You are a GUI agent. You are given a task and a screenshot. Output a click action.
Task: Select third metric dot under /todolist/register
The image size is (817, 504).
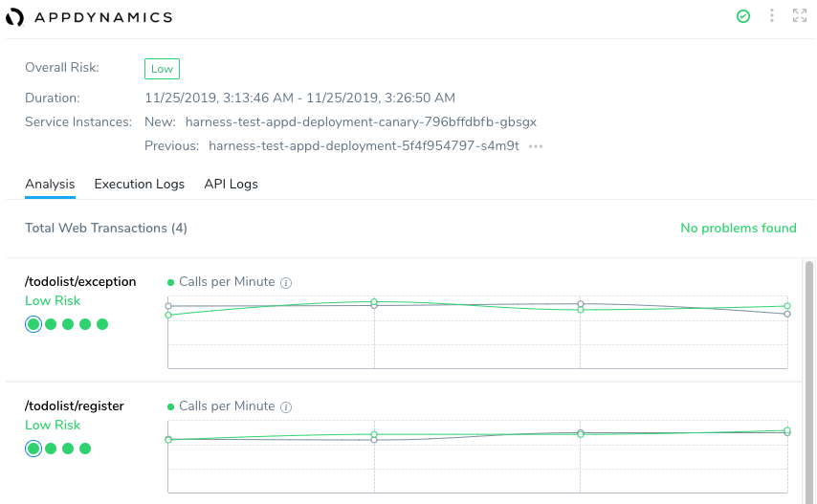pos(68,449)
